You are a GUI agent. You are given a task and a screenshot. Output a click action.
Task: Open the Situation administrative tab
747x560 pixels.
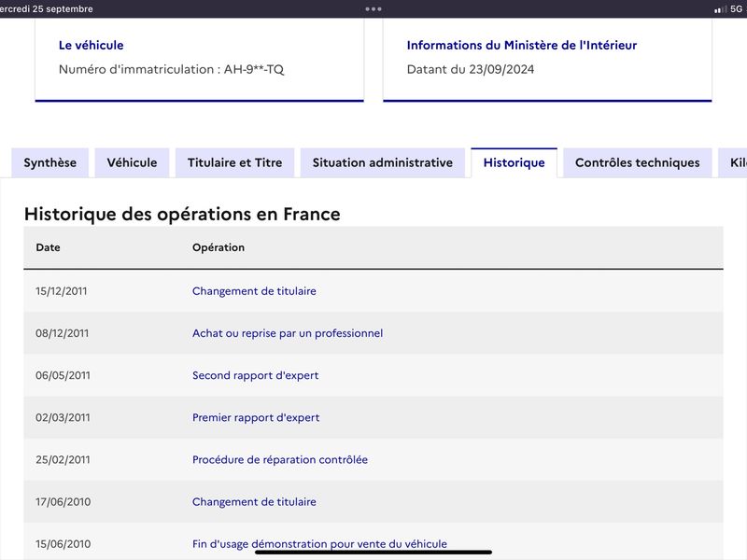click(383, 162)
